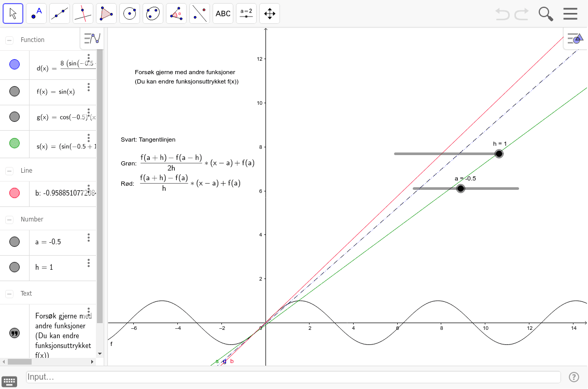The height and width of the screenshot is (389, 588).
Task: Click the scroll left arrow in algebra panel
Action: coord(4,362)
